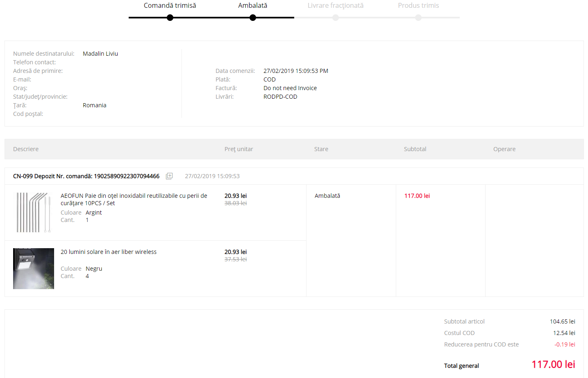Click the Preț unitar column header
The height and width of the screenshot is (378, 588).
238,149
